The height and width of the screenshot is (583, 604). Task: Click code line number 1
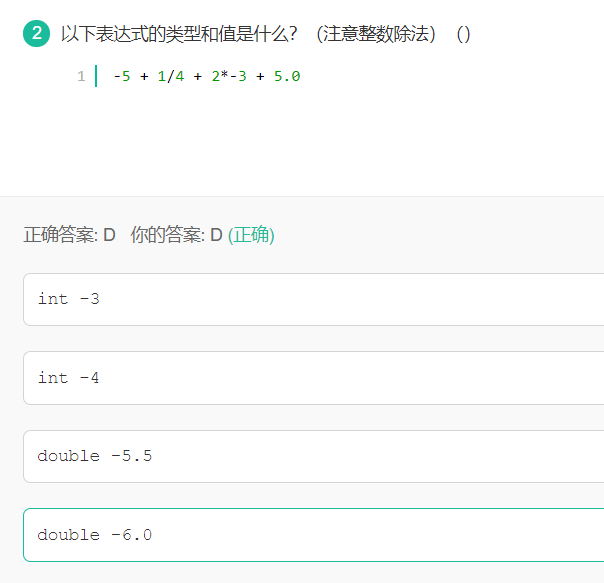click(81, 76)
